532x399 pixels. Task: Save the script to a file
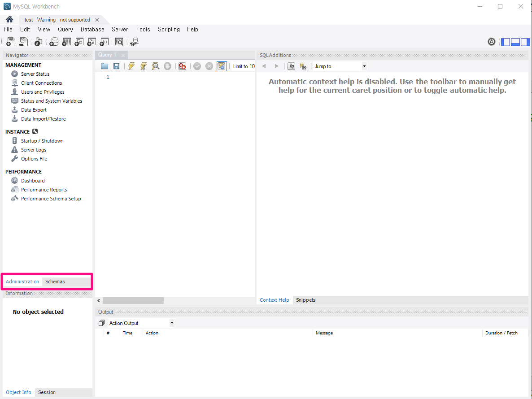[x=116, y=66]
